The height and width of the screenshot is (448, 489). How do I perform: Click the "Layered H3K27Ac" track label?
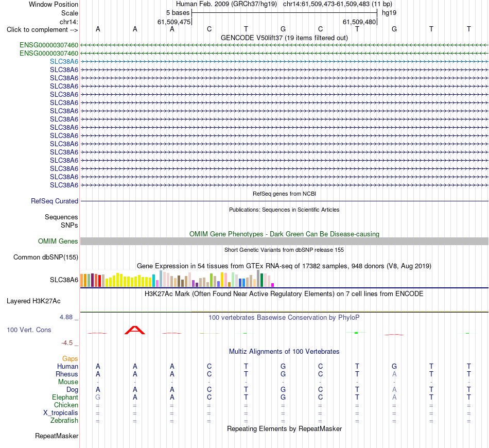tap(33, 301)
